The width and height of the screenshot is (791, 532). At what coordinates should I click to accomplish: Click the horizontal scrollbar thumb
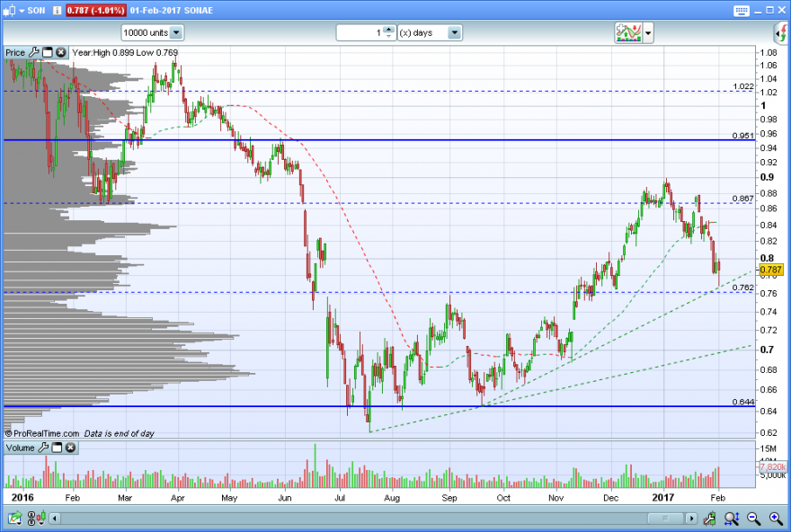tap(664, 518)
